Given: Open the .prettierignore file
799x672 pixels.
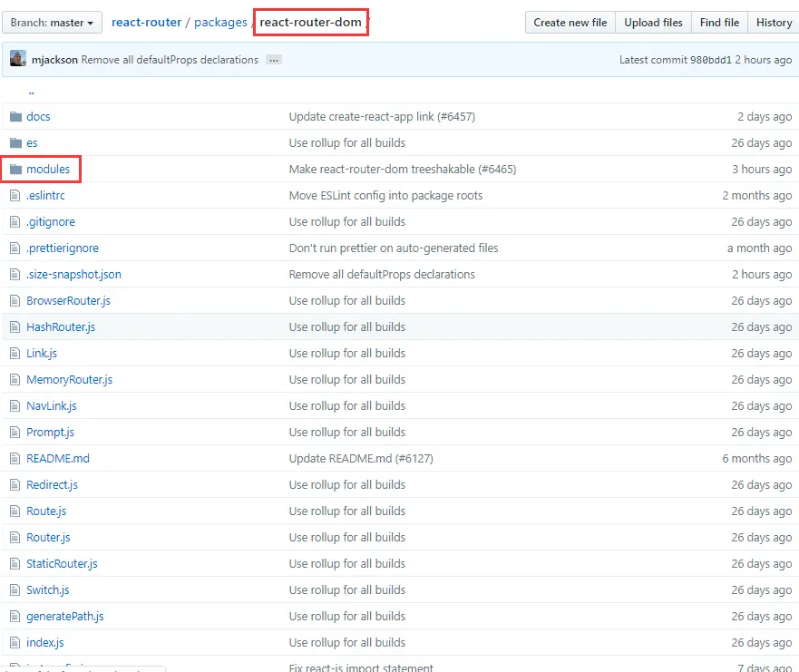Looking at the screenshot, I should point(63,248).
